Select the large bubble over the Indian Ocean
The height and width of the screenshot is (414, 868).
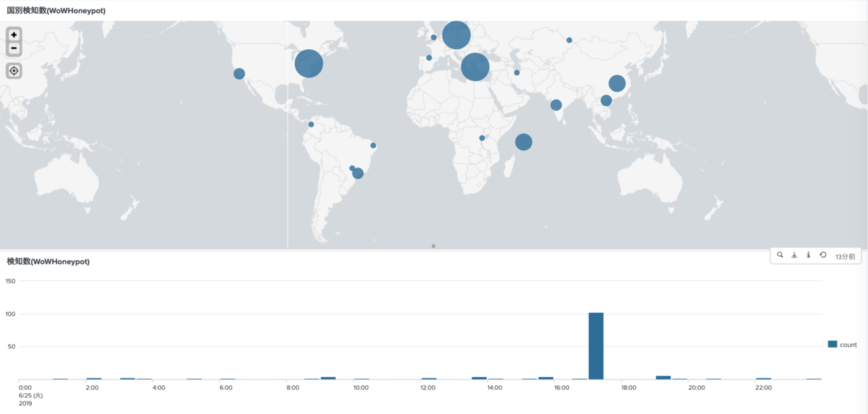(x=524, y=142)
